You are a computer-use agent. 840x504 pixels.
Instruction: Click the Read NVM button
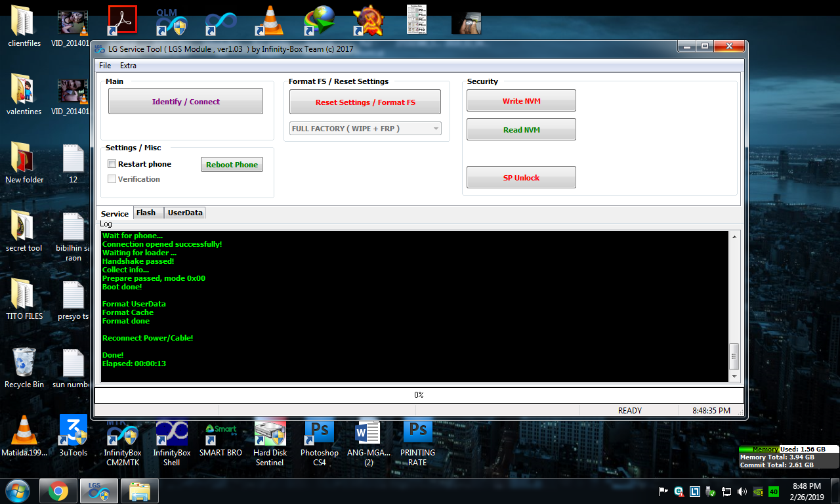pyautogui.click(x=521, y=130)
